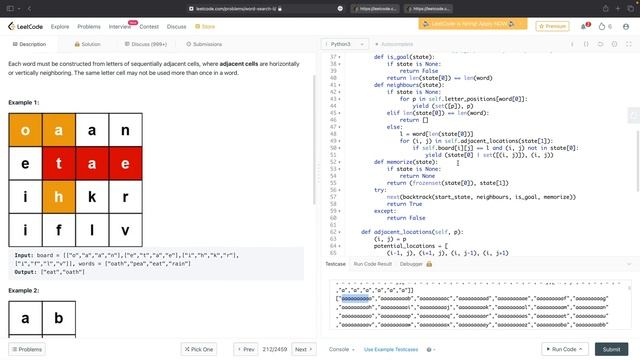Click the orange hiring banner
Image resolution: width=640 pixels, height=360 pixels.
tap(473, 24)
